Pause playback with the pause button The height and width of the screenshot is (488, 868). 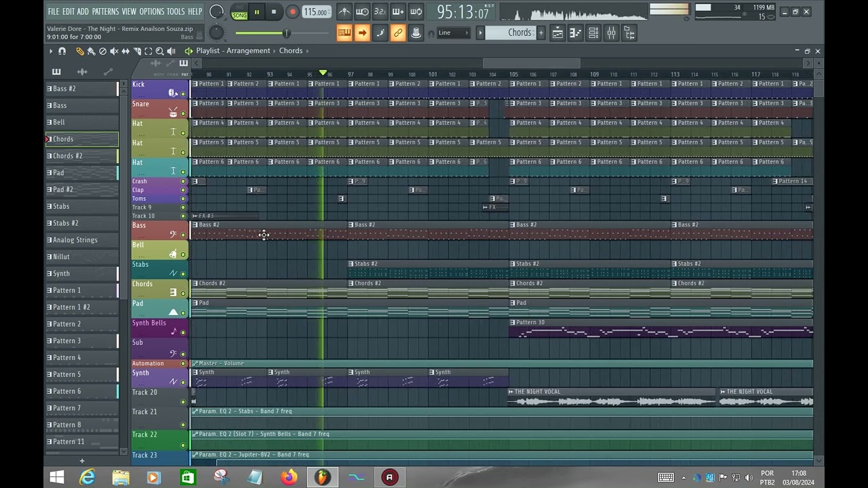tap(257, 12)
